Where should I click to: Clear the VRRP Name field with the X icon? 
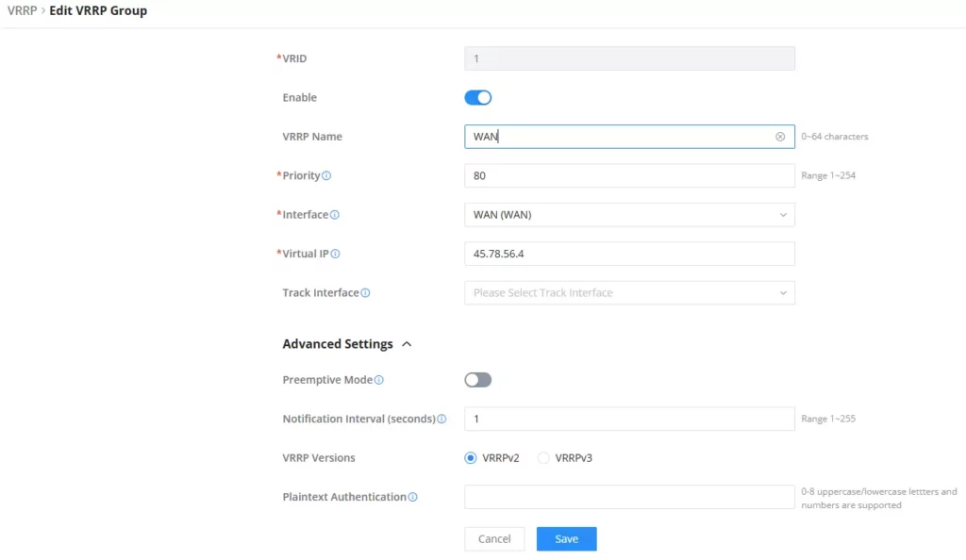[x=780, y=137]
